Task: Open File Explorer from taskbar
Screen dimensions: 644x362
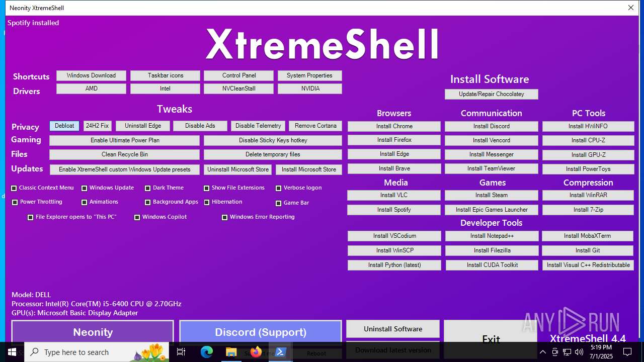Action: click(x=231, y=352)
